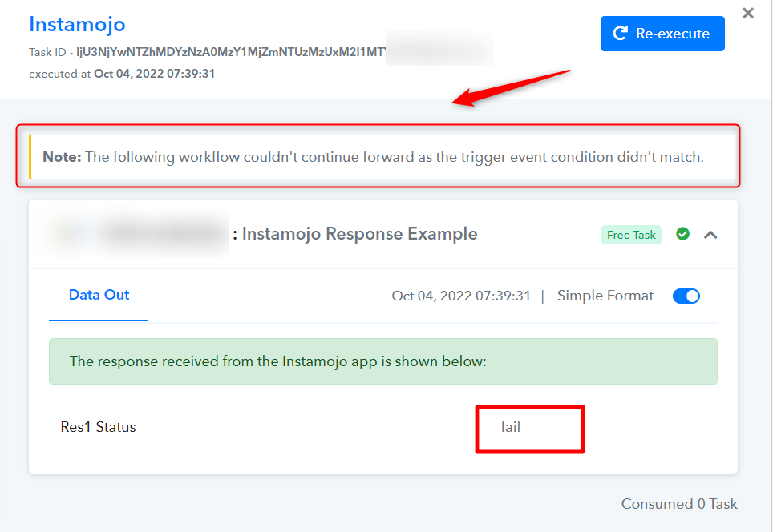This screenshot has height=532, width=773.
Task: Click the green Instamojo response message banner
Action: point(383,361)
